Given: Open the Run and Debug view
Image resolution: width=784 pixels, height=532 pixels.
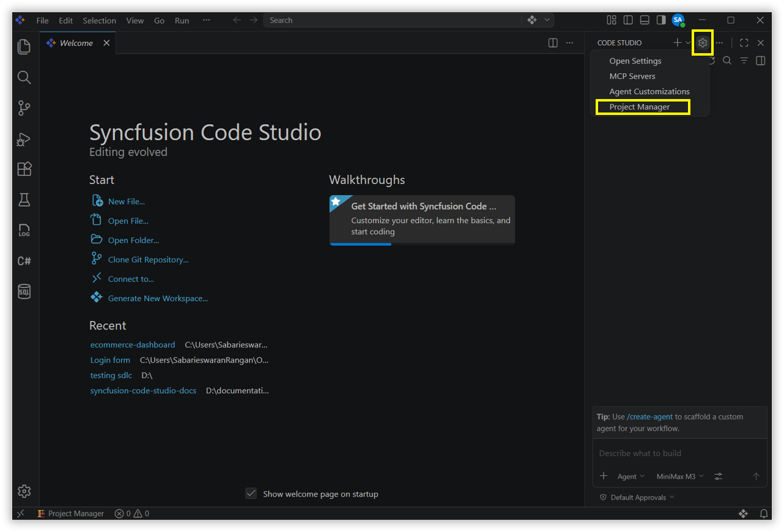Looking at the screenshot, I should coord(24,139).
